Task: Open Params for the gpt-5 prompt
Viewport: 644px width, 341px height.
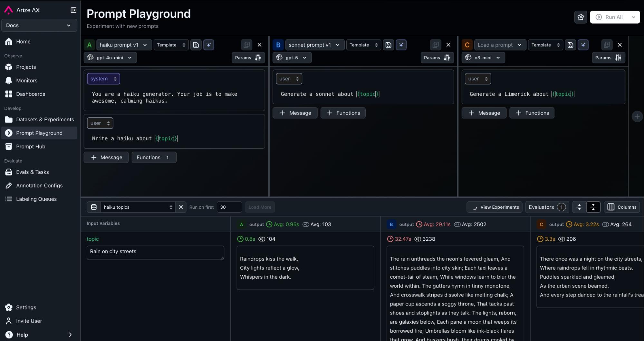Action: coord(437,58)
